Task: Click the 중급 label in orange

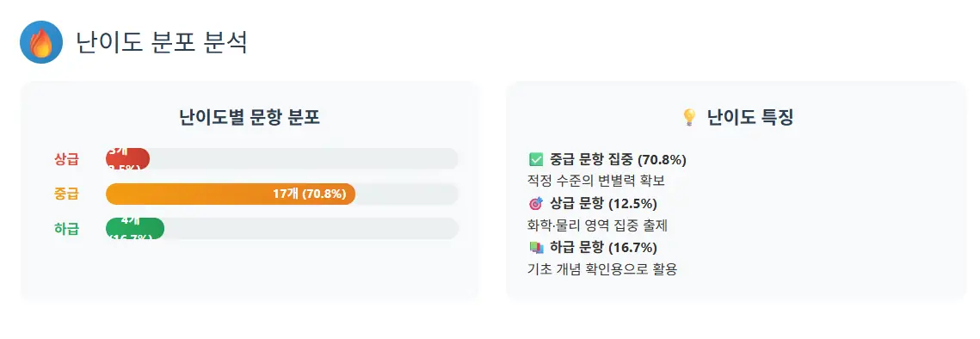Action: tap(67, 194)
